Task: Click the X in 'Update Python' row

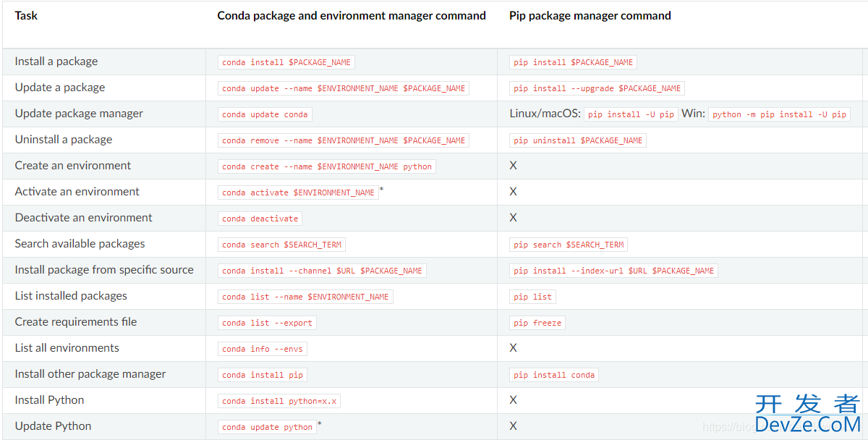Action: [513, 426]
